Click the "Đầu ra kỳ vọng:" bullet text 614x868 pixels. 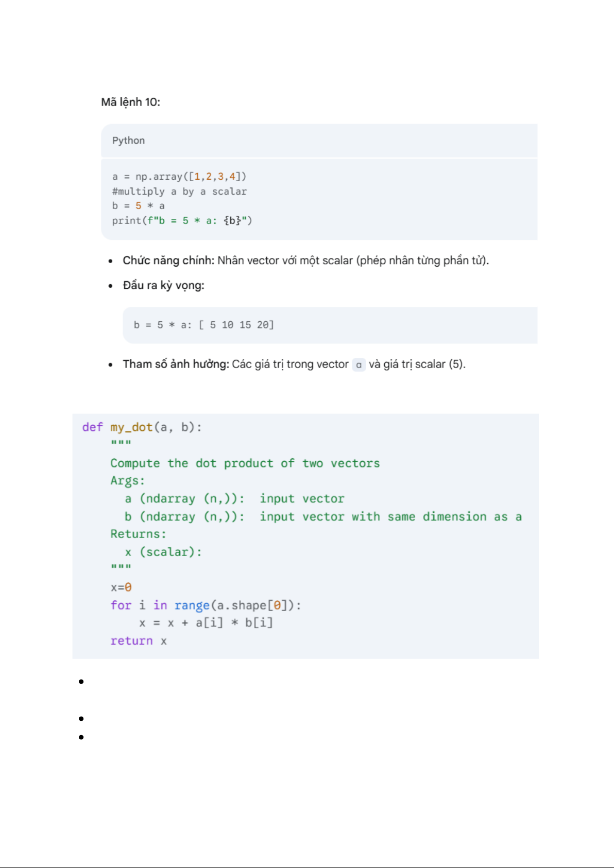click(163, 285)
